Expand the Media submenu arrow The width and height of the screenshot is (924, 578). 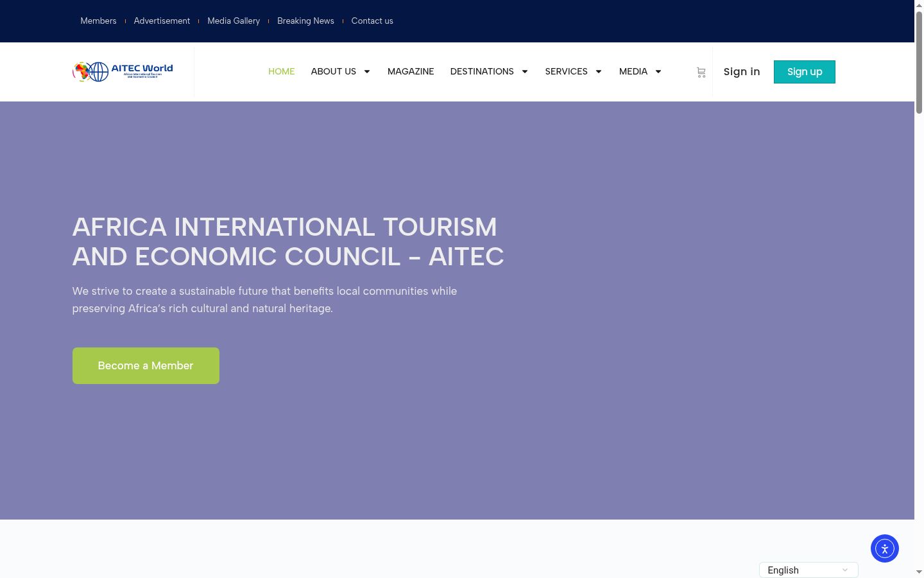pos(658,71)
